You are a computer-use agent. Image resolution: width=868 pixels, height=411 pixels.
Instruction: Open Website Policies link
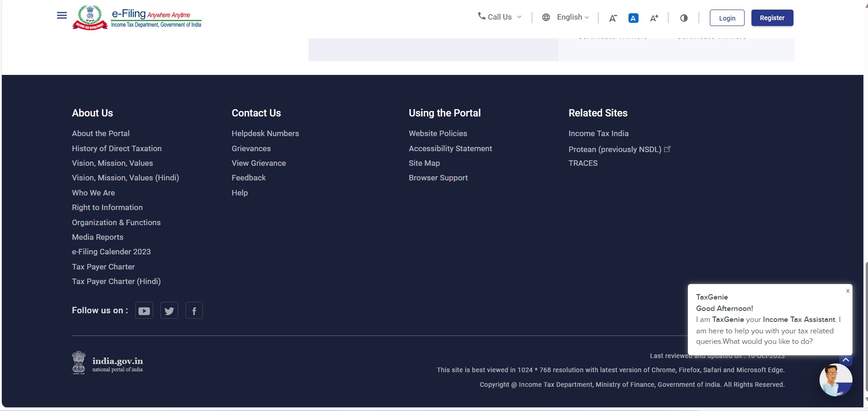(438, 133)
